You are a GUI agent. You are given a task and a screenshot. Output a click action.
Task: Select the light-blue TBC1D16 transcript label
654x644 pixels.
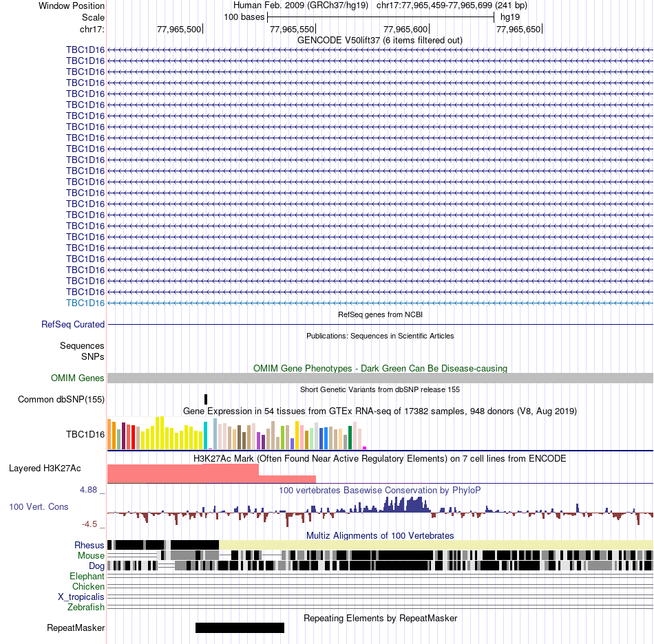(x=85, y=303)
